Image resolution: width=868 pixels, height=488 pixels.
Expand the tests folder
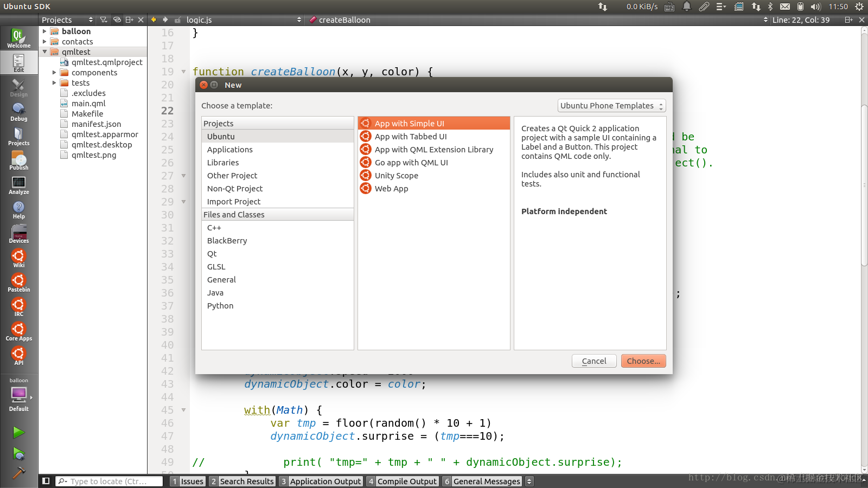pos(54,83)
